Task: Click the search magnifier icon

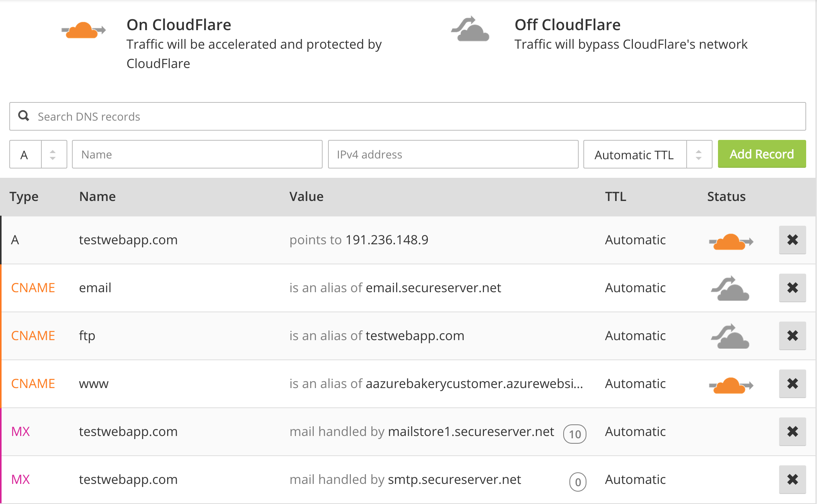Action: pyautogui.click(x=24, y=116)
